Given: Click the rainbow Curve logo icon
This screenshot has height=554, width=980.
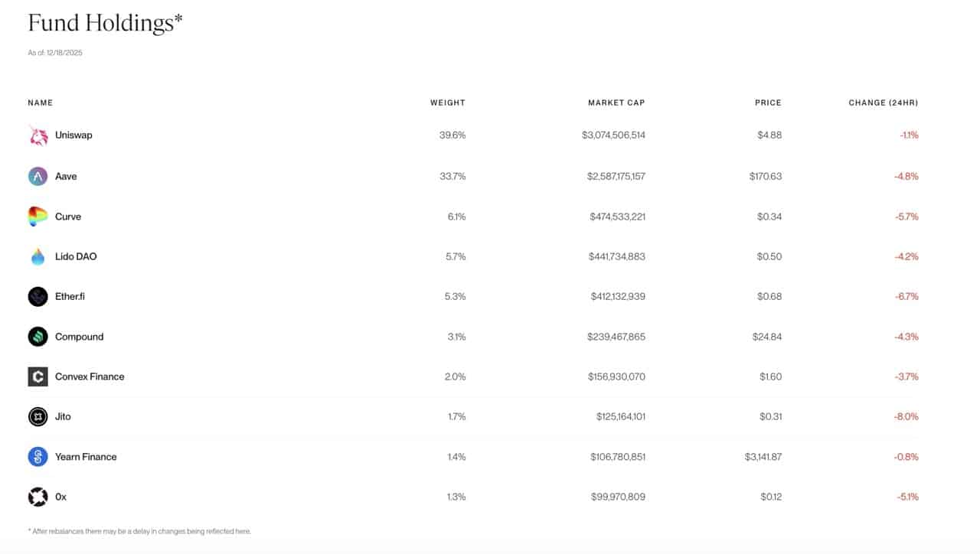Looking at the screenshot, I should tap(38, 216).
